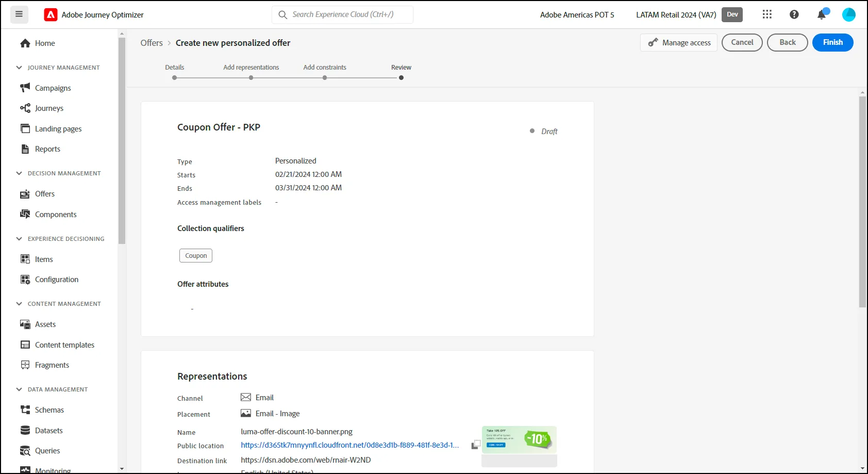Open Fragments in sidebar
This screenshot has width=868, height=474.
point(52,365)
